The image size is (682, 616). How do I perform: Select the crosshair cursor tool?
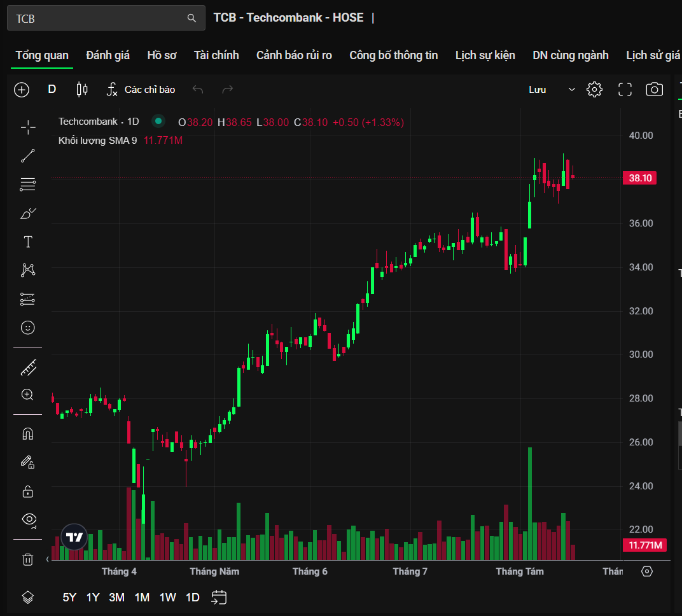coord(28,127)
